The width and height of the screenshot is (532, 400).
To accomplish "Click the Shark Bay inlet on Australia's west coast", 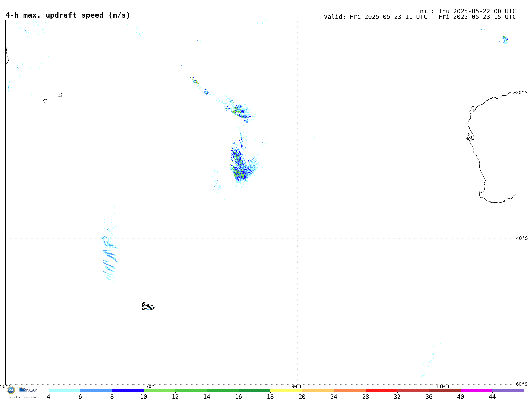I will pyautogui.click(x=470, y=137).
